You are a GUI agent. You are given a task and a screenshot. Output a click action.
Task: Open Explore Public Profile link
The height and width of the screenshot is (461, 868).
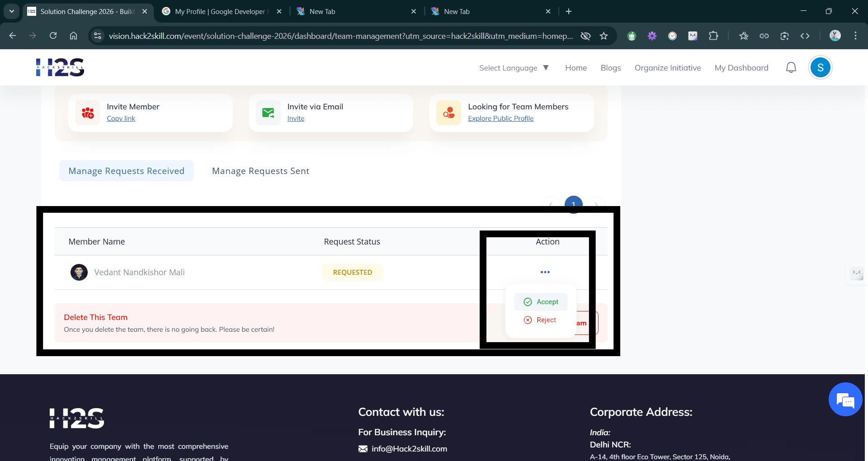tap(500, 118)
